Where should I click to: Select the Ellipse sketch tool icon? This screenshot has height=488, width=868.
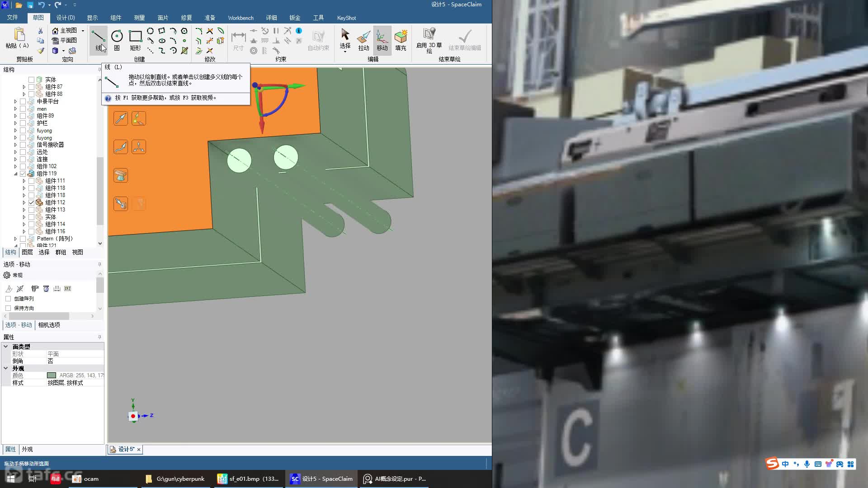point(161,41)
